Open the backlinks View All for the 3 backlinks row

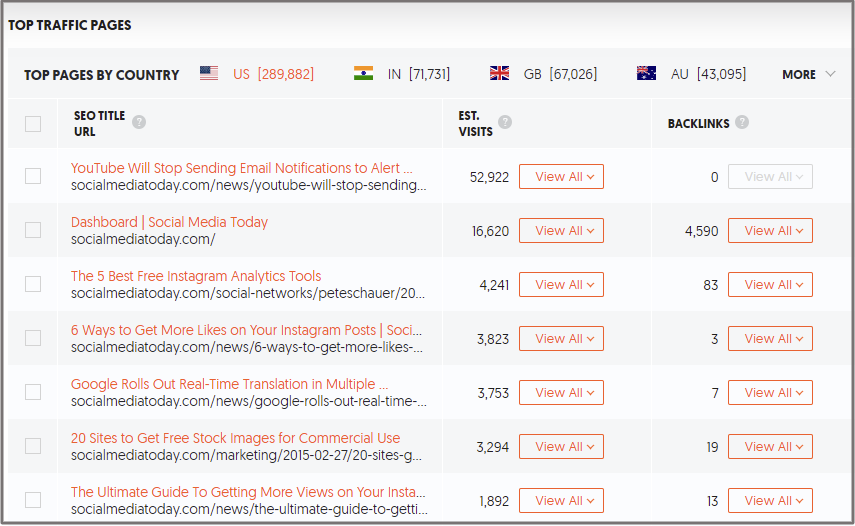coord(770,338)
